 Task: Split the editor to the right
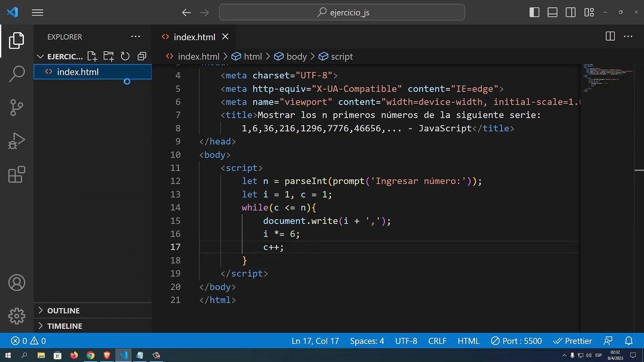click(610, 36)
